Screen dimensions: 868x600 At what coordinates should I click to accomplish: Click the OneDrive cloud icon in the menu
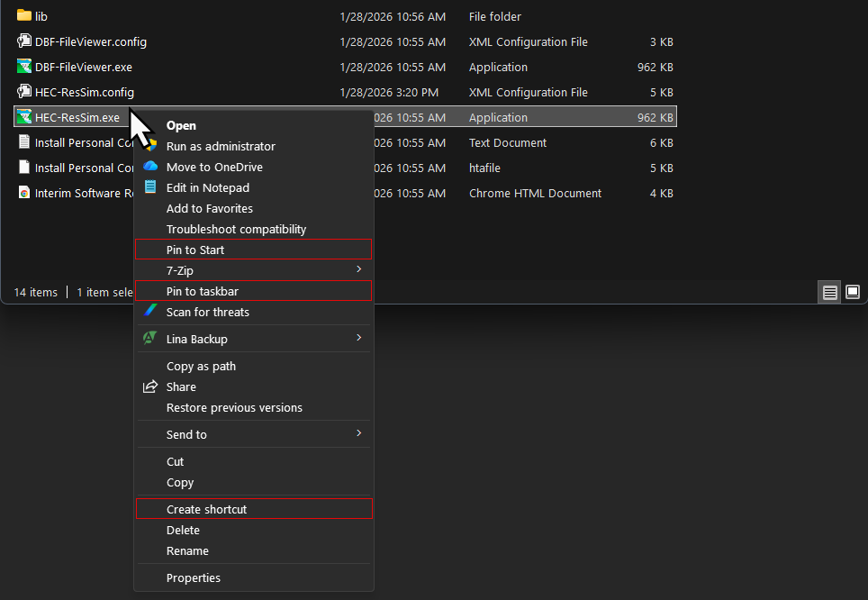(x=150, y=167)
